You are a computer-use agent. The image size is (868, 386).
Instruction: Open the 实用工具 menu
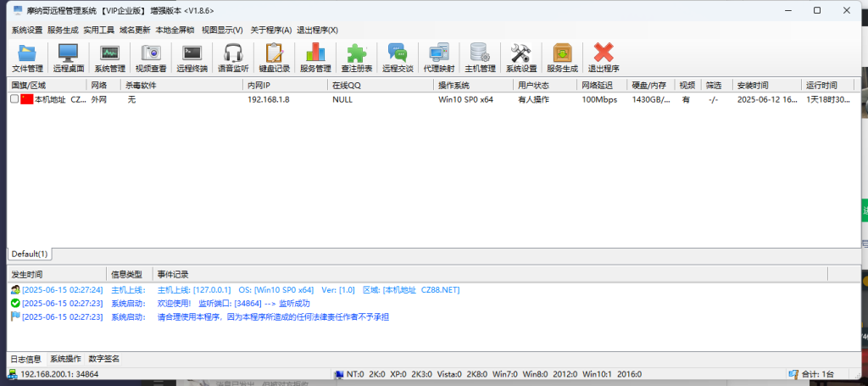[x=99, y=30]
